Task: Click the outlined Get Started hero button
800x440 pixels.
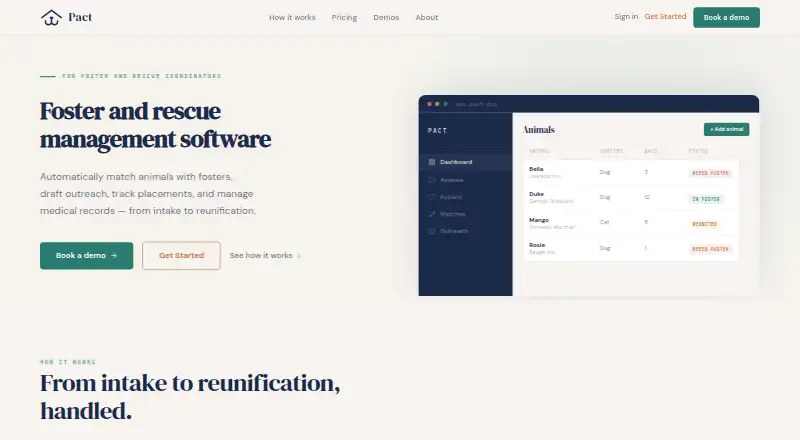Action: coord(181,255)
